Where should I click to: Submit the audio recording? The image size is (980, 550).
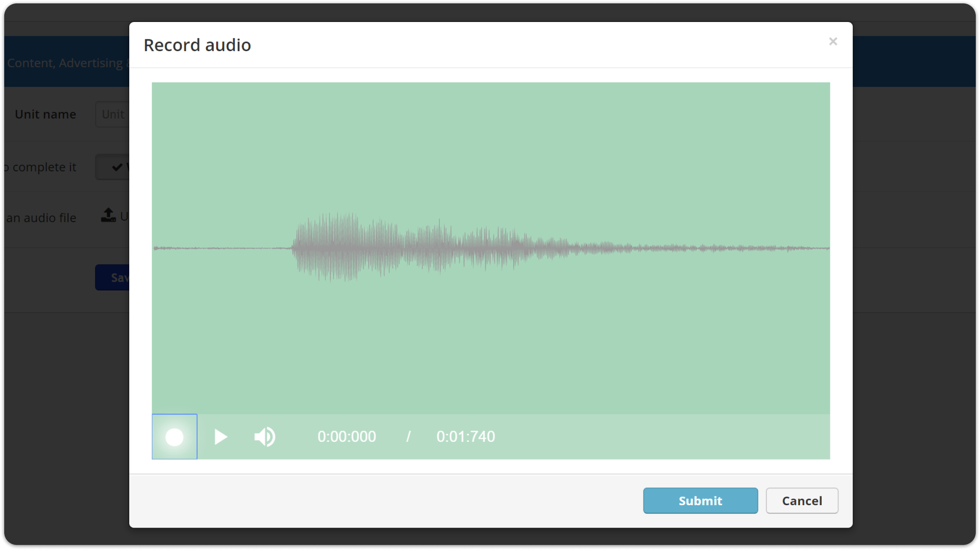[x=700, y=501]
